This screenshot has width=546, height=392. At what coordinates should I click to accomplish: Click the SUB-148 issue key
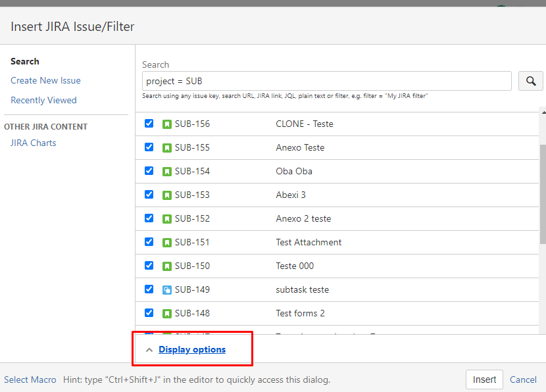click(x=192, y=313)
